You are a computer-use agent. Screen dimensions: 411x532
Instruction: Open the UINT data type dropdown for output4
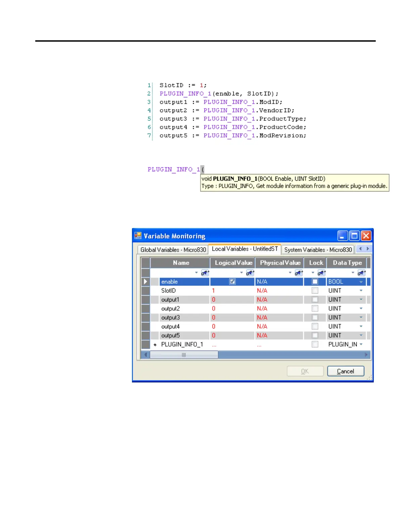pos(361,326)
